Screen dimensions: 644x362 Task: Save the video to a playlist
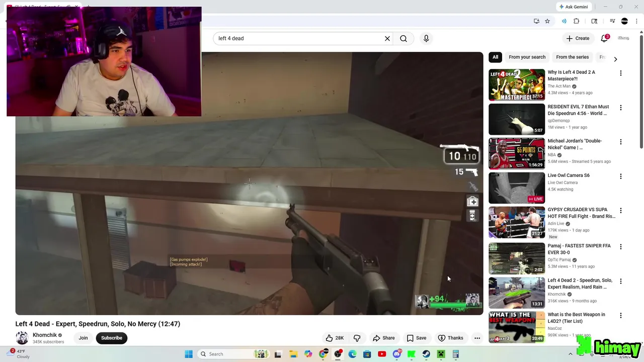coord(417,338)
